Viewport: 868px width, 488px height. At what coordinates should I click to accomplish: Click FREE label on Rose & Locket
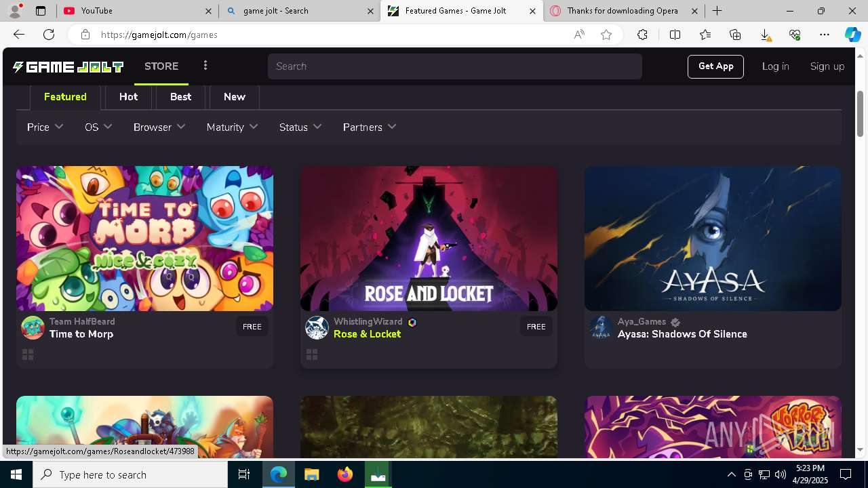(x=536, y=327)
